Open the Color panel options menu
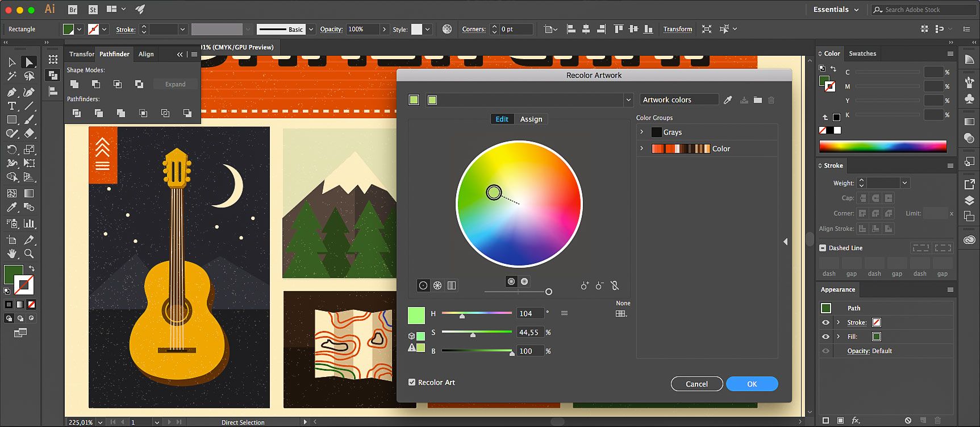 [950, 53]
